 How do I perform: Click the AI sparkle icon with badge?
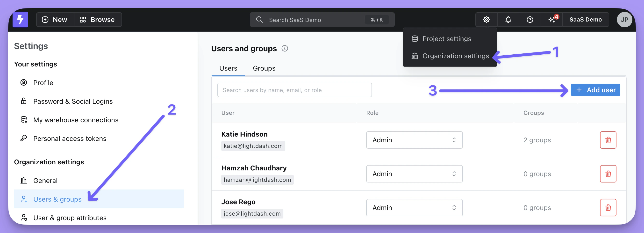tap(552, 20)
